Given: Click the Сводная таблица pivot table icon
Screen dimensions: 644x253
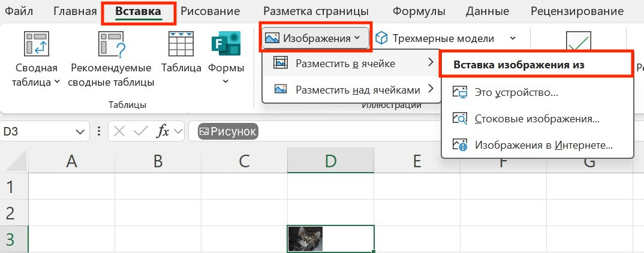Looking at the screenshot, I should (37, 44).
